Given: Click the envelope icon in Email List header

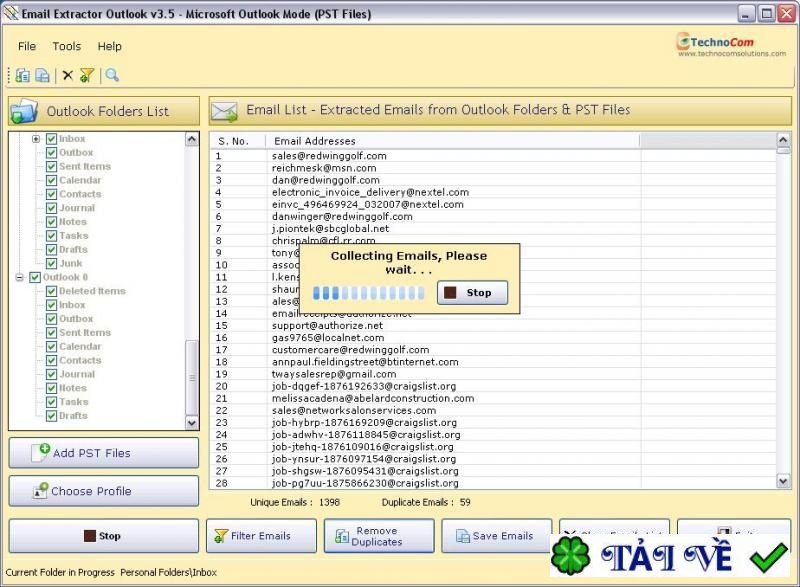Looking at the screenshot, I should pyautogui.click(x=224, y=111).
